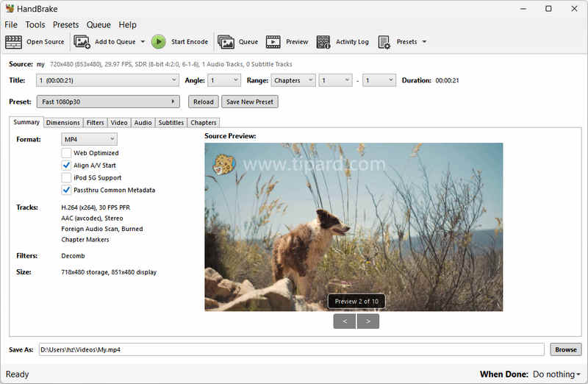Viewport: 588px width, 384px height.
Task: Open the Queue via its toolbar icon
Action: [226, 42]
